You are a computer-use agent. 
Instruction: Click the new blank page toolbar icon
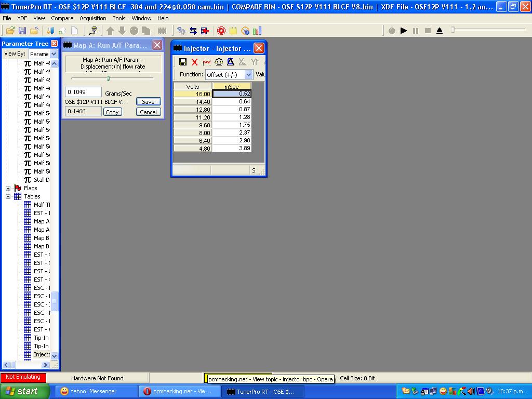74,31
